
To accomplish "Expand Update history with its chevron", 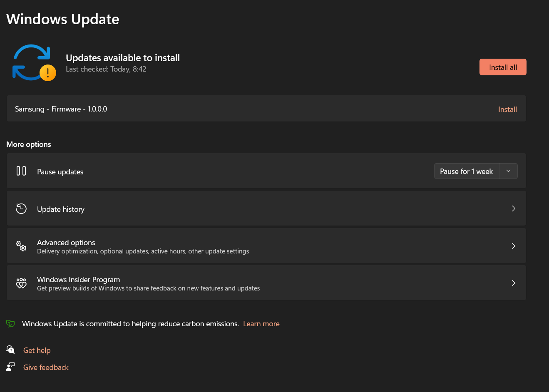I will [514, 208].
